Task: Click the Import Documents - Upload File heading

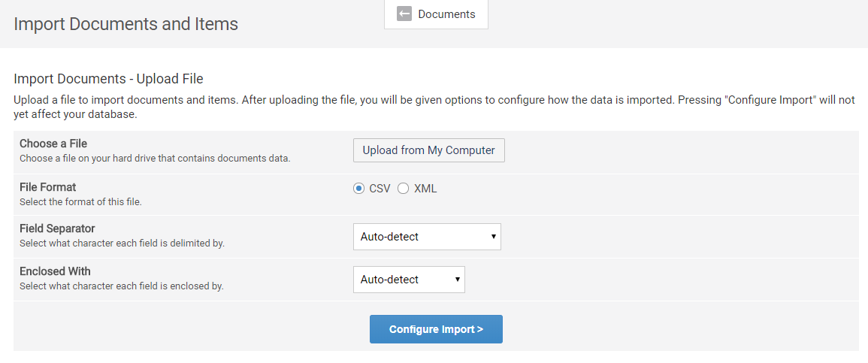Action: coord(109,79)
